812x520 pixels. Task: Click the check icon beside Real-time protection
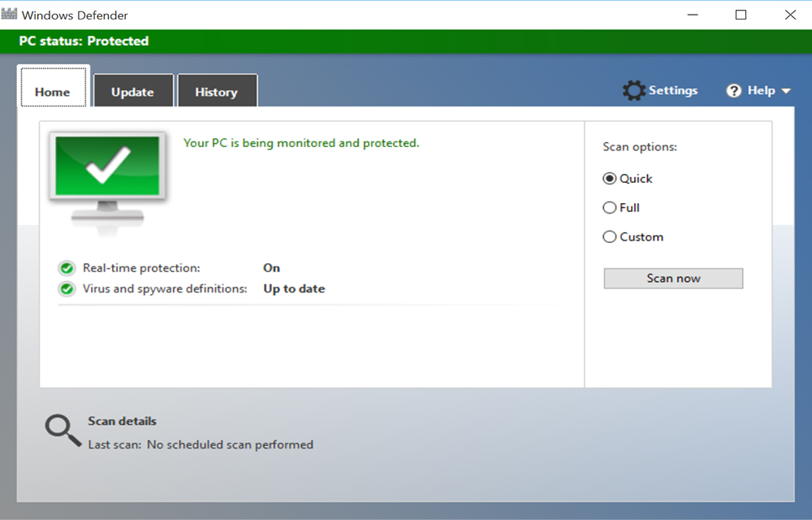tap(66, 267)
